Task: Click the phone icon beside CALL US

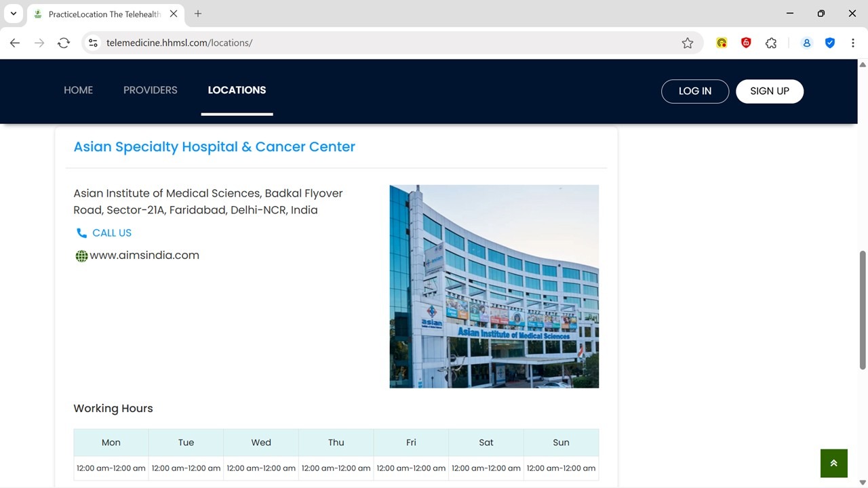Action: pyautogui.click(x=81, y=233)
